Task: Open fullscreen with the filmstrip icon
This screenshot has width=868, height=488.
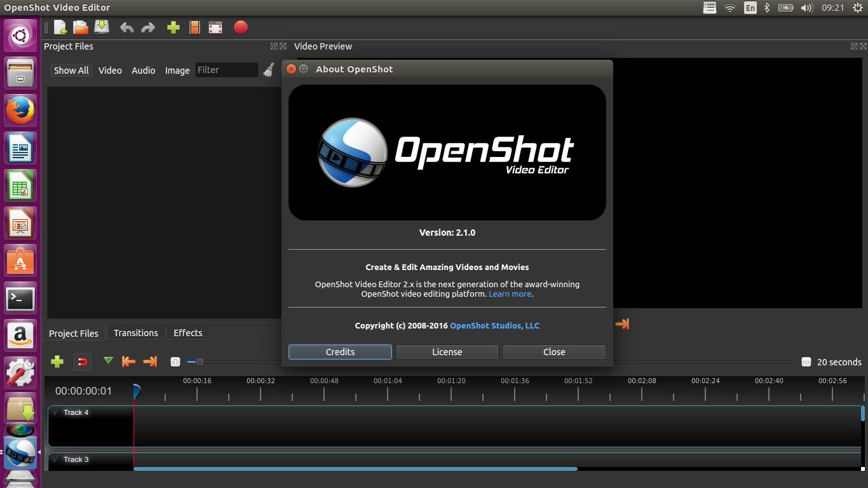Action: 215,27
